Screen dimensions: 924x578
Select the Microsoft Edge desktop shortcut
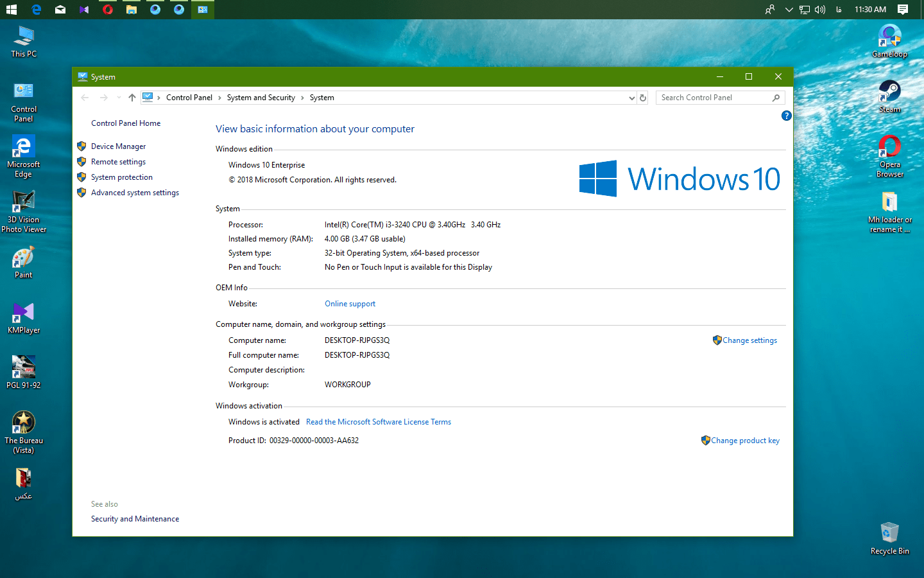[24, 157]
